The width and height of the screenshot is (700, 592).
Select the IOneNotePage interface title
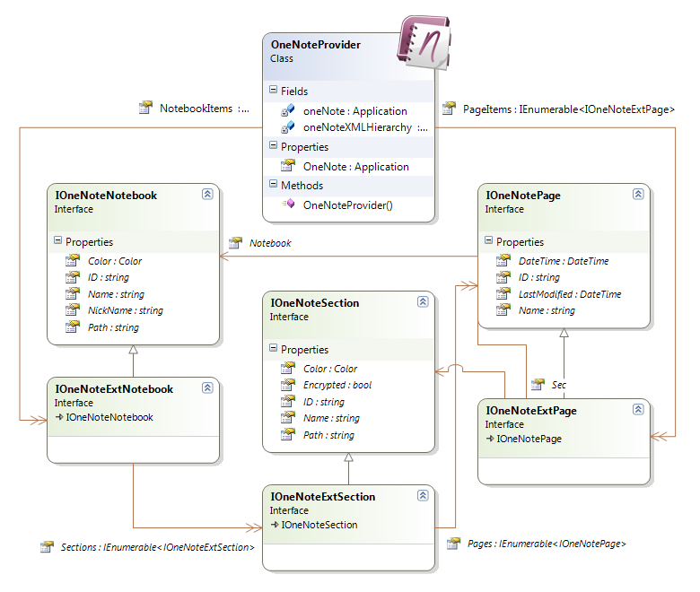click(x=523, y=196)
